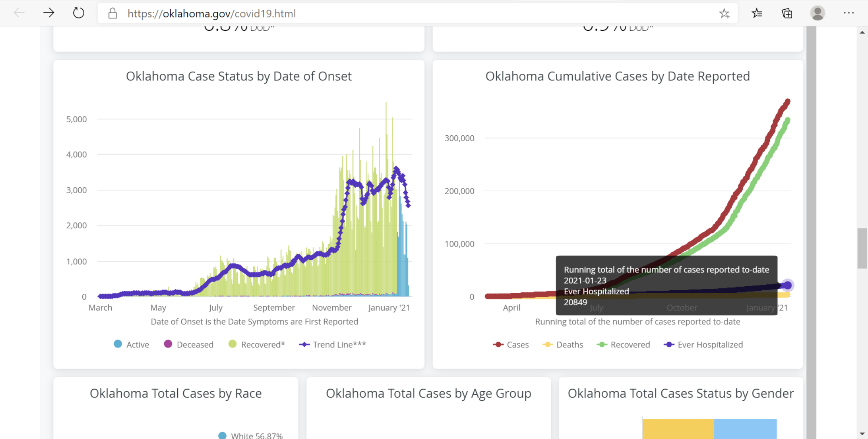Open the Collections icon
868x439 pixels.
coord(787,14)
